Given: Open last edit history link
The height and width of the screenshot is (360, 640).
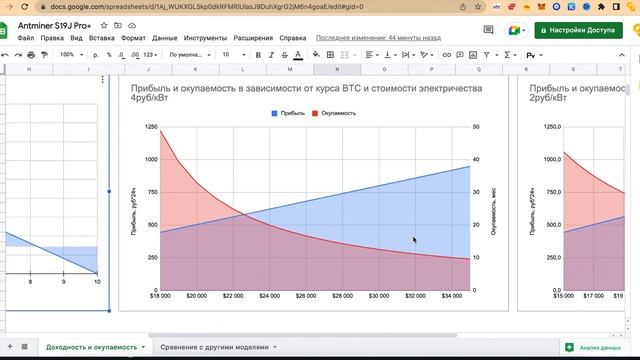Looking at the screenshot, I should tap(378, 38).
